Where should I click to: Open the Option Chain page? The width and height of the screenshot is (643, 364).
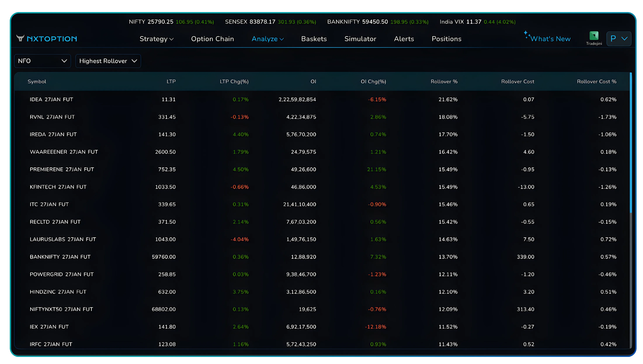pos(212,39)
